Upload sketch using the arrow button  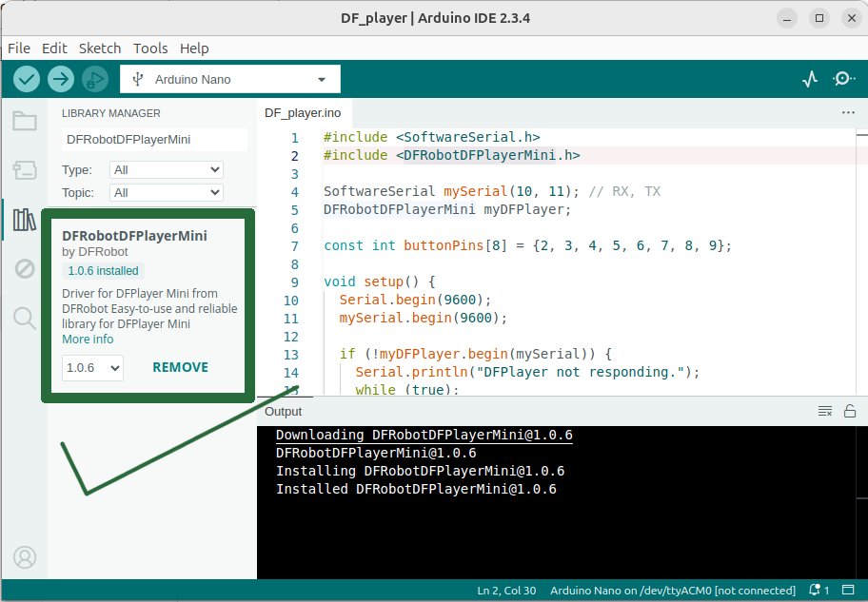pos(61,79)
